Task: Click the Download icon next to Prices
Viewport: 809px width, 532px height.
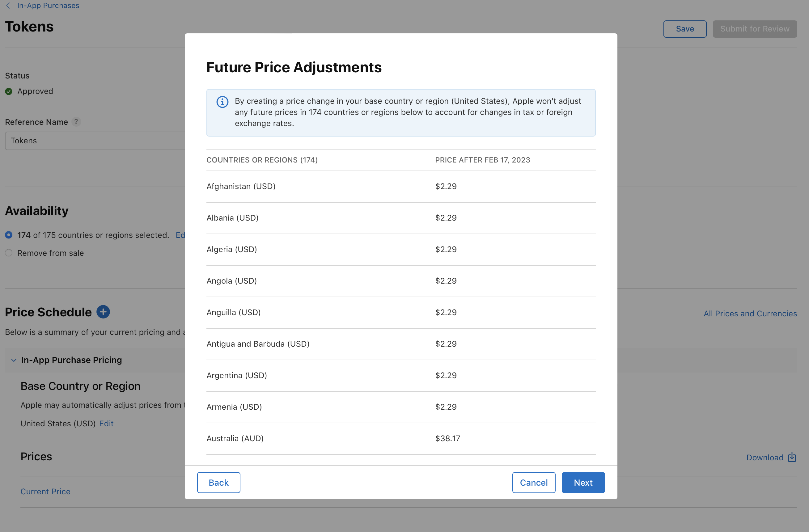Action: (x=792, y=457)
